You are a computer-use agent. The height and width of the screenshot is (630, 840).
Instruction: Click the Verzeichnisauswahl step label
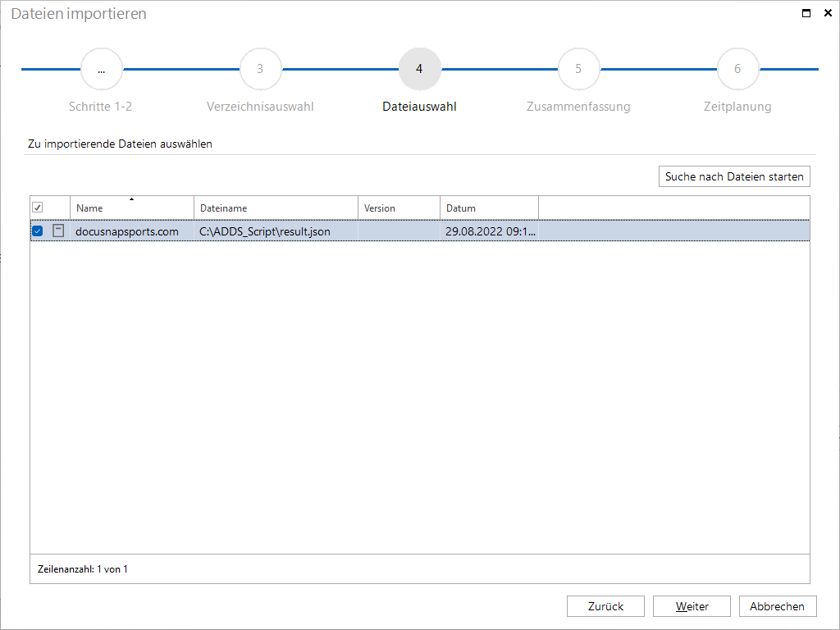click(260, 107)
